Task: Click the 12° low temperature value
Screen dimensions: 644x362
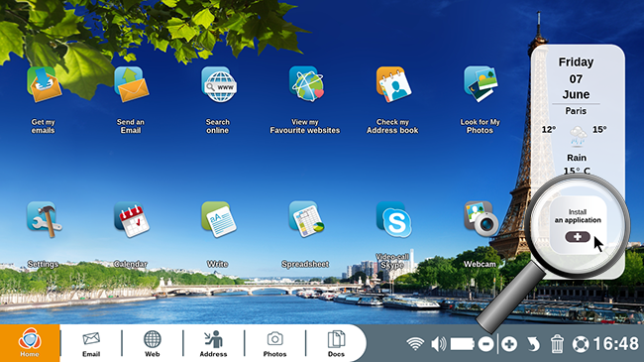Action: point(549,130)
